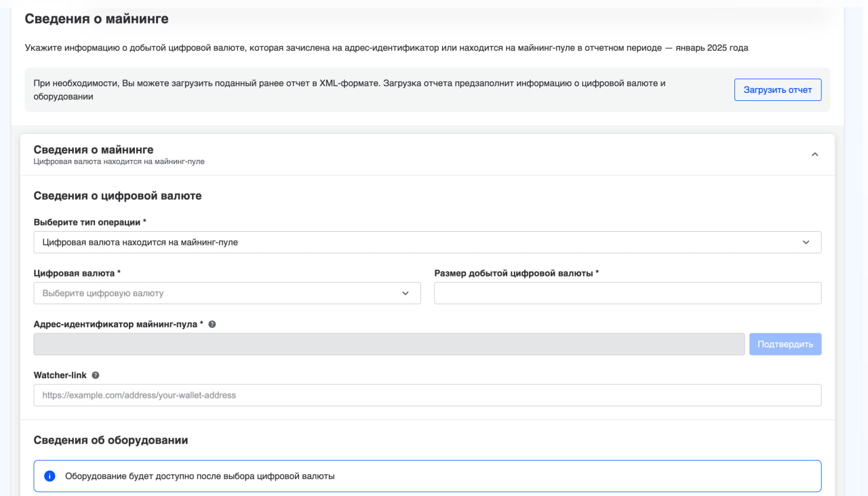Click the "Выберите тип операции" field label
The image size is (868, 496).
coord(90,222)
